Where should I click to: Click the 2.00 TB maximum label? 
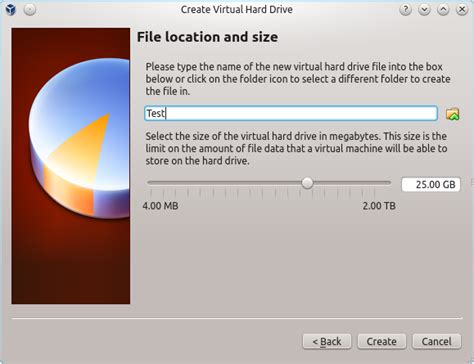pyautogui.click(x=379, y=206)
